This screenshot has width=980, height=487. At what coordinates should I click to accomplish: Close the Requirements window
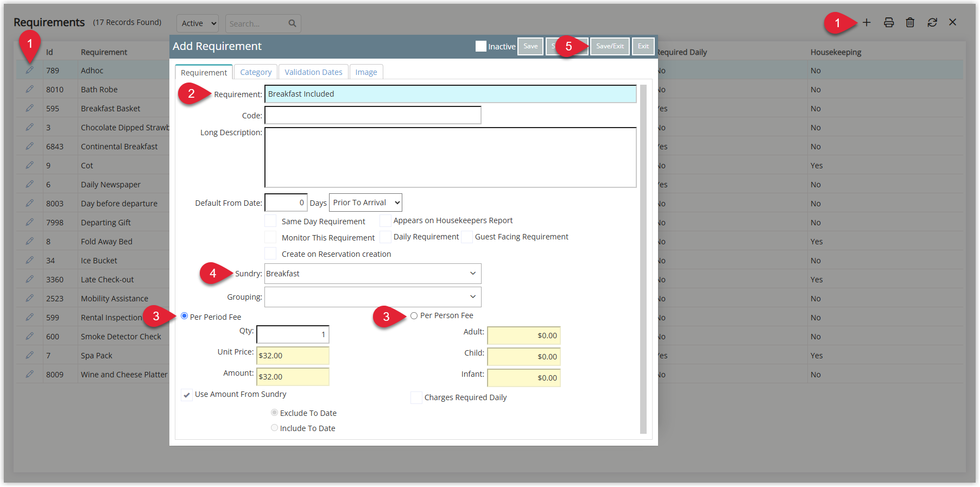pyautogui.click(x=953, y=22)
